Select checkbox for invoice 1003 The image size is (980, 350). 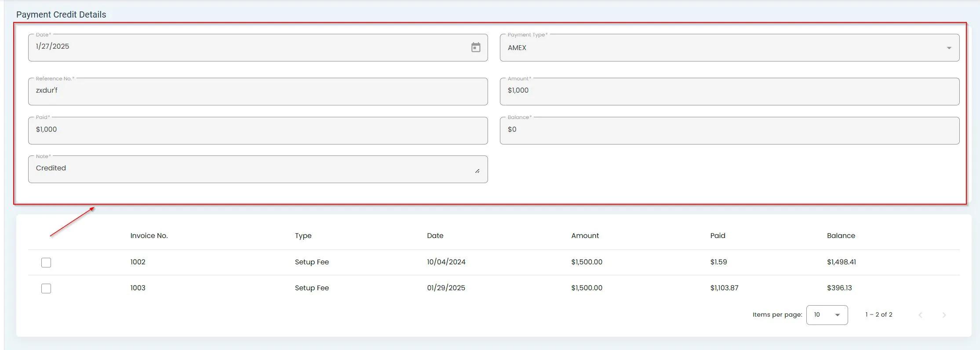tap(46, 289)
